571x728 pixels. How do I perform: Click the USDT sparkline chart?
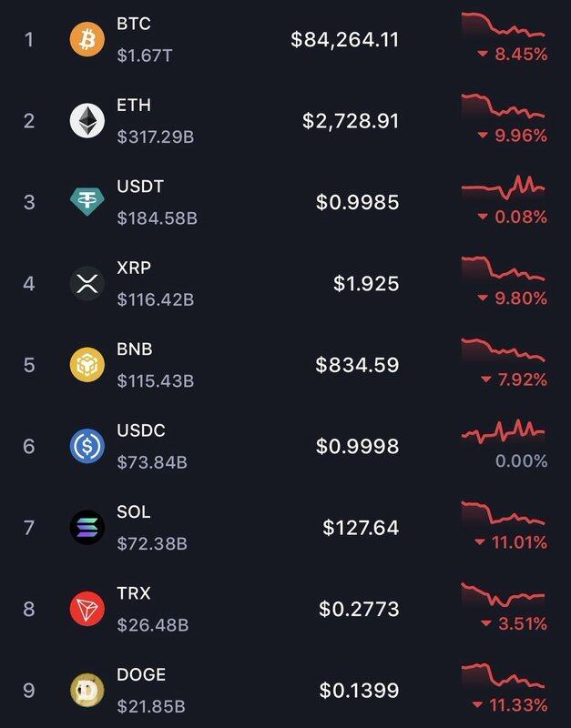click(x=503, y=188)
